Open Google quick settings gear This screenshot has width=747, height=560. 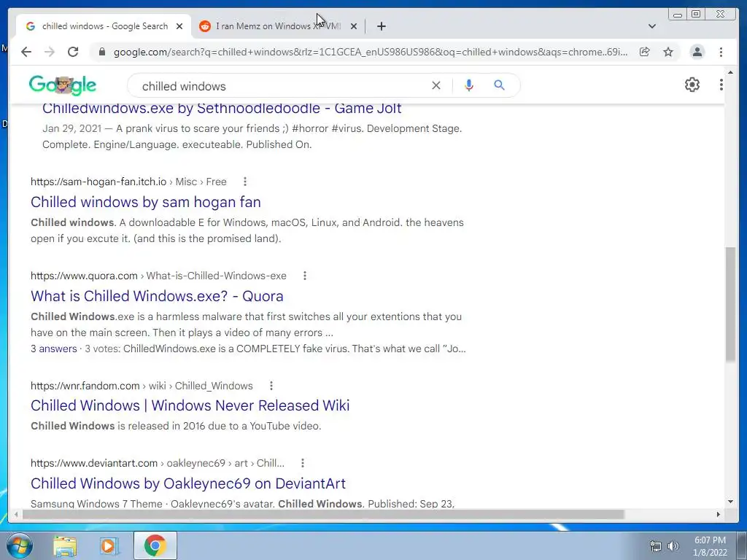pyautogui.click(x=692, y=85)
